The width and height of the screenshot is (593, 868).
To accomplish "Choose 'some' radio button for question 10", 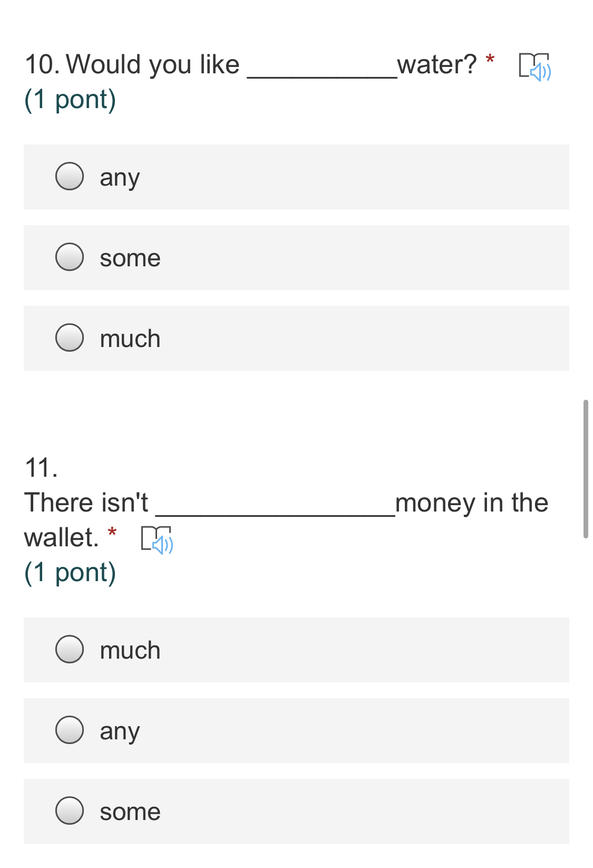I will 70,257.
